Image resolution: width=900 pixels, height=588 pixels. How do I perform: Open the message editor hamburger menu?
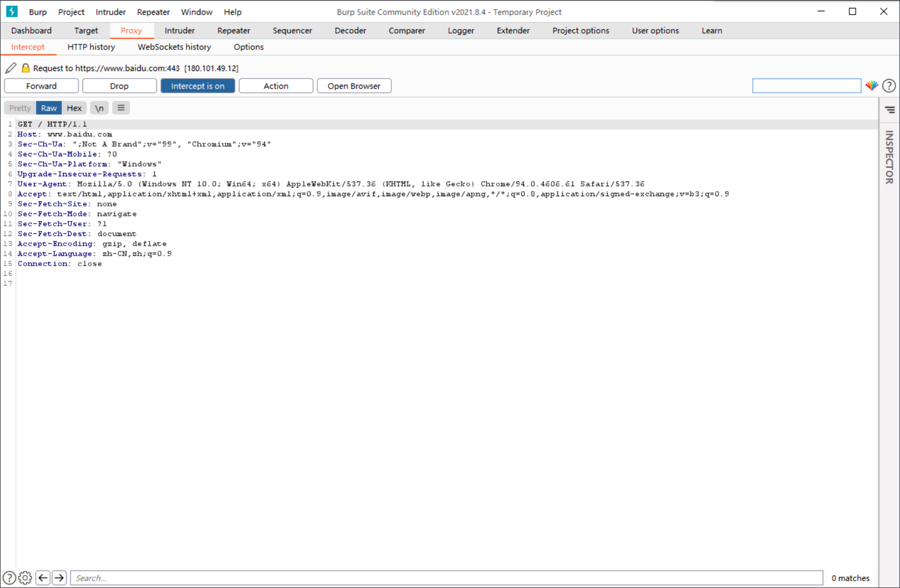pyautogui.click(x=121, y=107)
